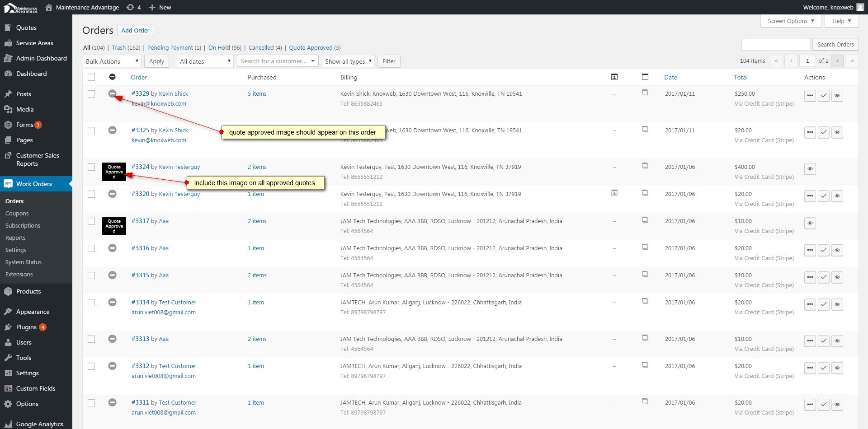The width and height of the screenshot is (868, 429).
Task: Click the complete checkmark icon for order #3329
Action: (823, 96)
